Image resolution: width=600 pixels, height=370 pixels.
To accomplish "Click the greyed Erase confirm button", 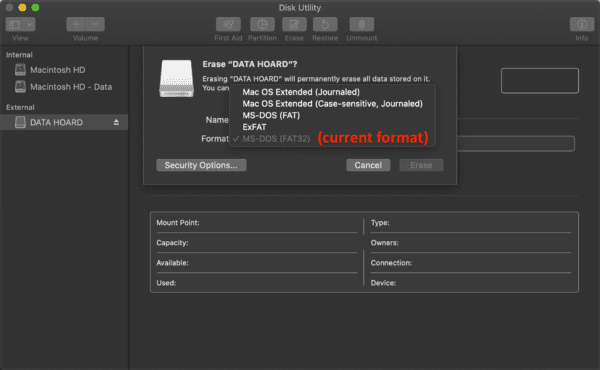I will 421,165.
